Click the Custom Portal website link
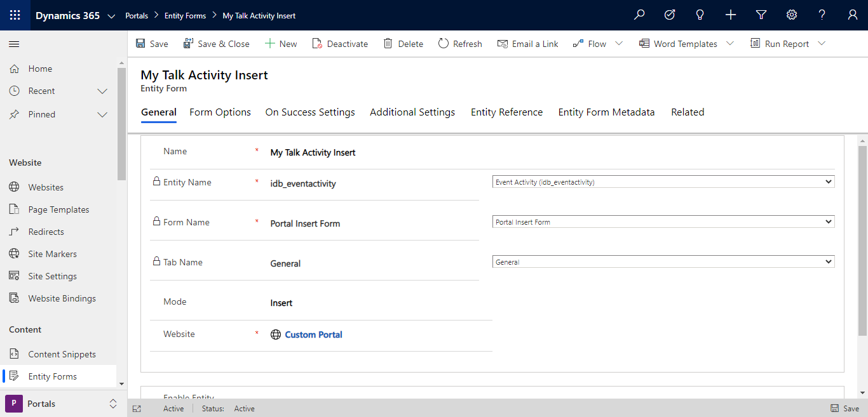 click(x=313, y=334)
